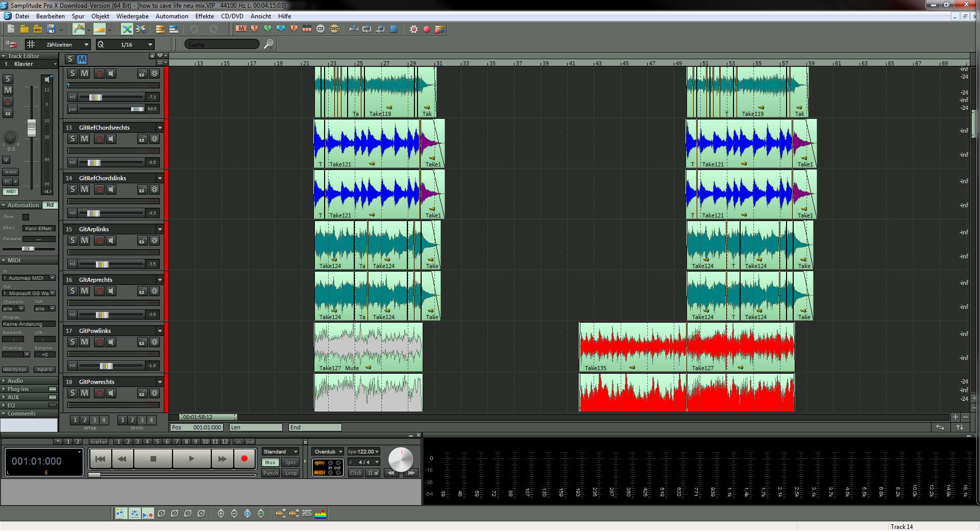Click the Suche search field
This screenshot has width=980, height=531.
pyautogui.click(x=222, y=44)
